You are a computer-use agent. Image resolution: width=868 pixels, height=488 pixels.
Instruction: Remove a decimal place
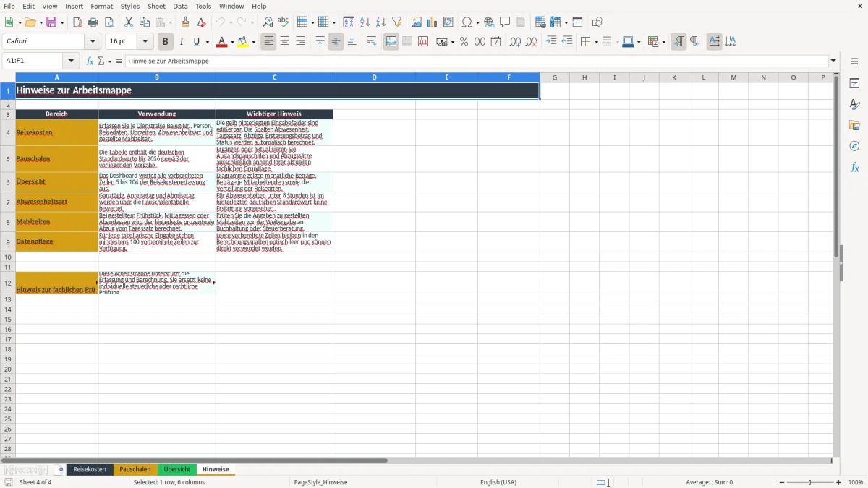(x=531, y=42)
